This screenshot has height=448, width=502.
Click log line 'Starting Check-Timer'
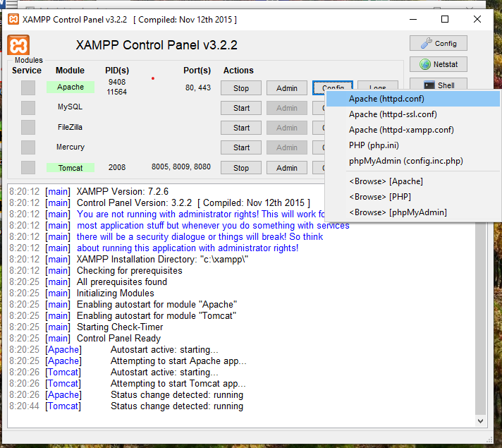tap(120, 327)
